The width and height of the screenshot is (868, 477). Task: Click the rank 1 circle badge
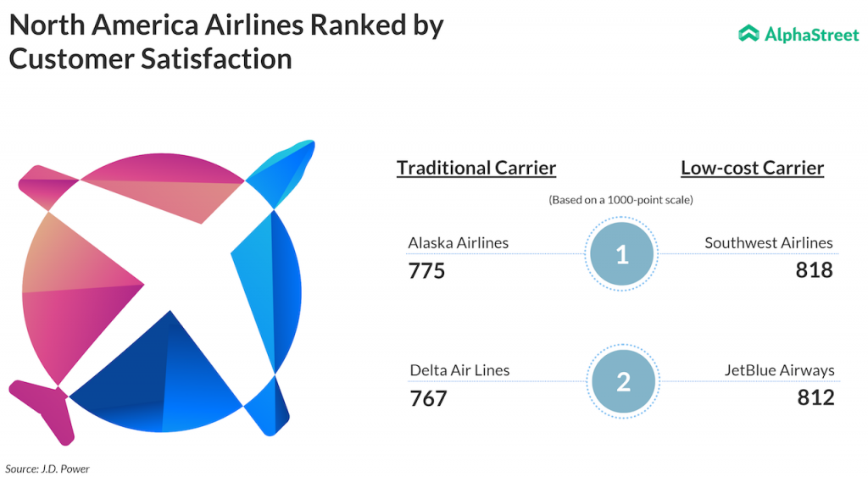621,254
